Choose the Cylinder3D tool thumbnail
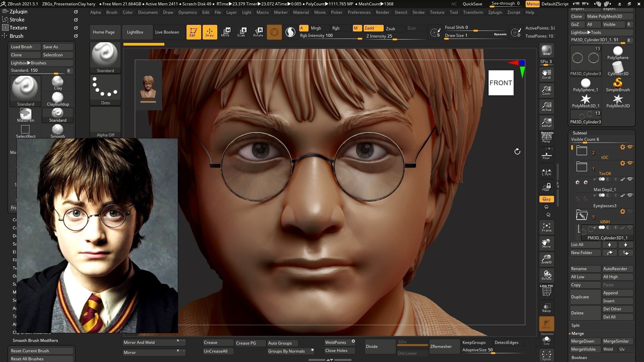644x362 pixels. pos(618,68)
